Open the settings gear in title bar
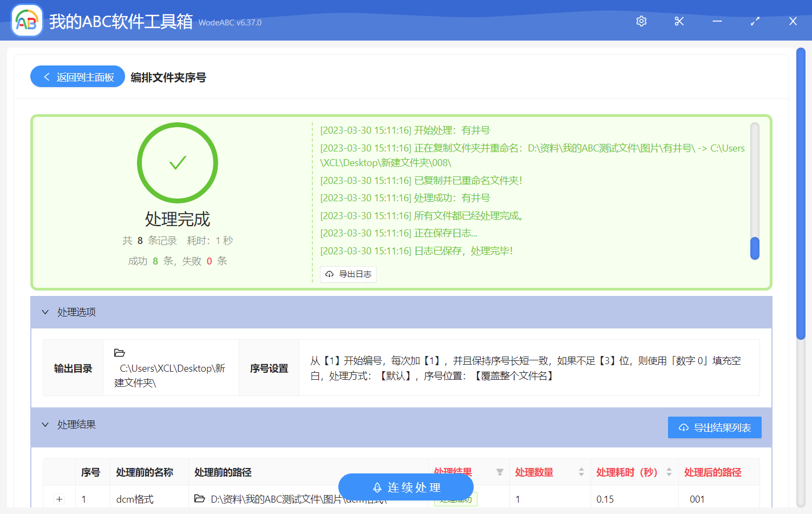Screen dimensions: 812x514 (x=641, y=21)
